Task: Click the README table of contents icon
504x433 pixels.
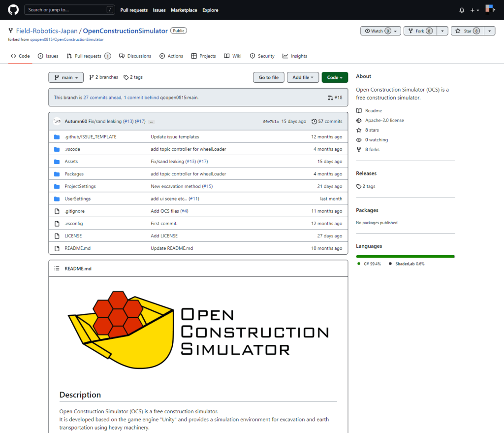Action: [57, 268]
